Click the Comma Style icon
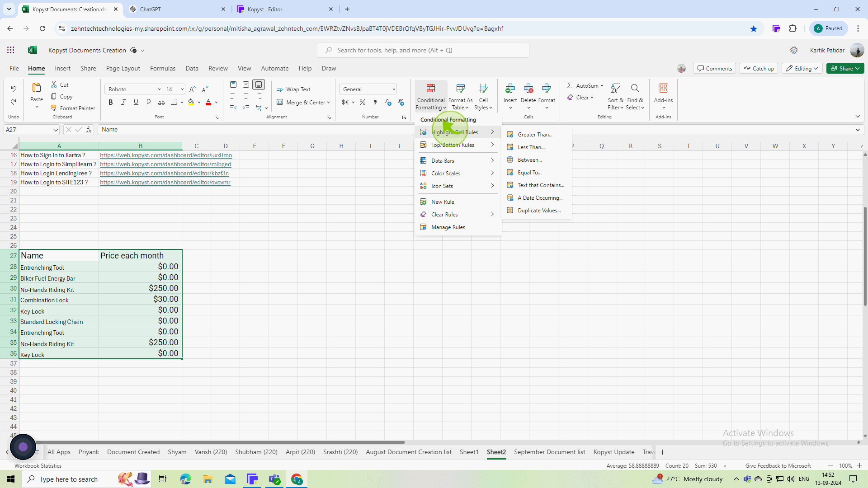Screen dimensions: 868x488 click(x=375, y=102)
